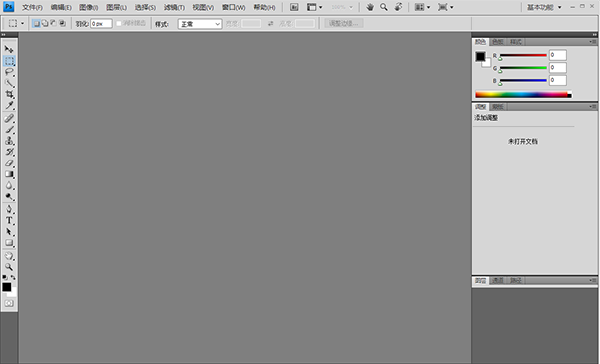Select the Horizontal Type tool

point(9,220)
